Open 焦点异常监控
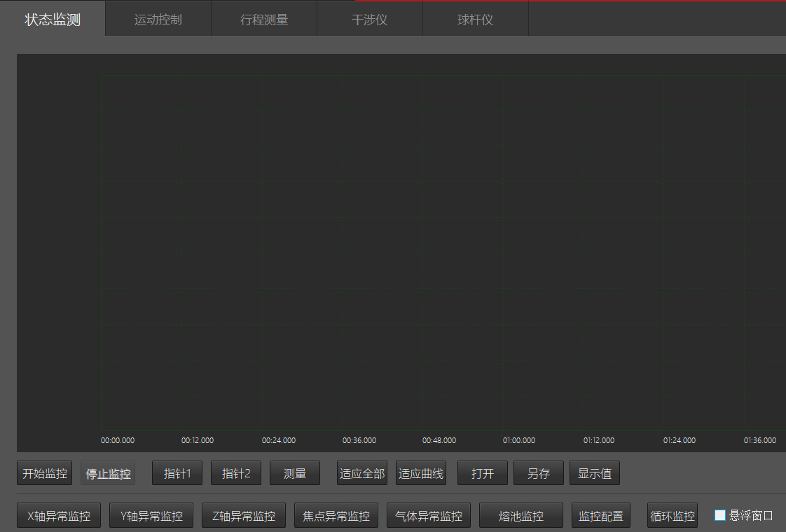The image size is (786, 532). [x=336, y=515]
